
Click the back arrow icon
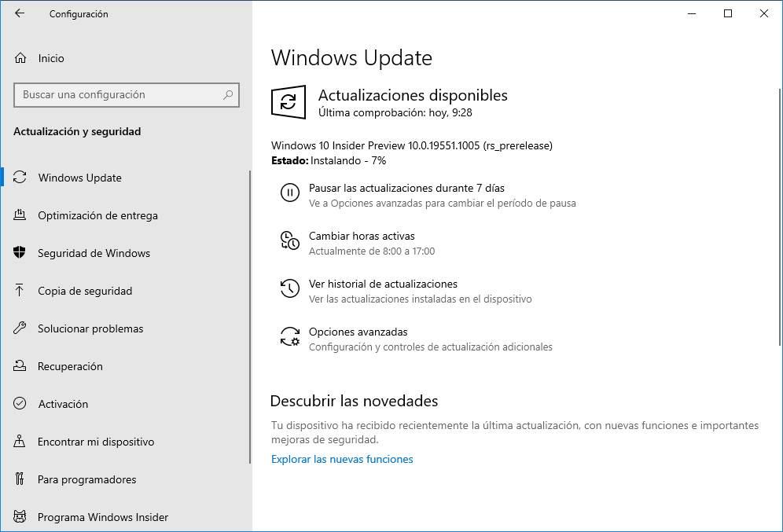click(20, 13)
